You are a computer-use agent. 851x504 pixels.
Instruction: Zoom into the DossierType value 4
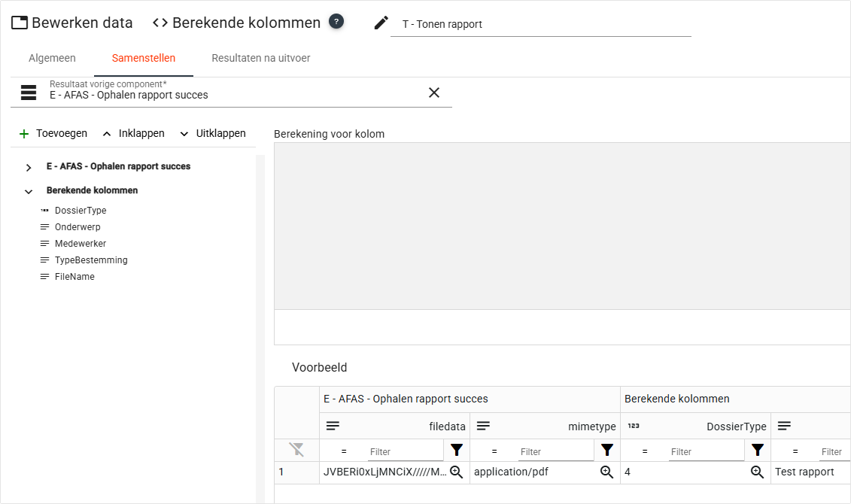[757, 472]
